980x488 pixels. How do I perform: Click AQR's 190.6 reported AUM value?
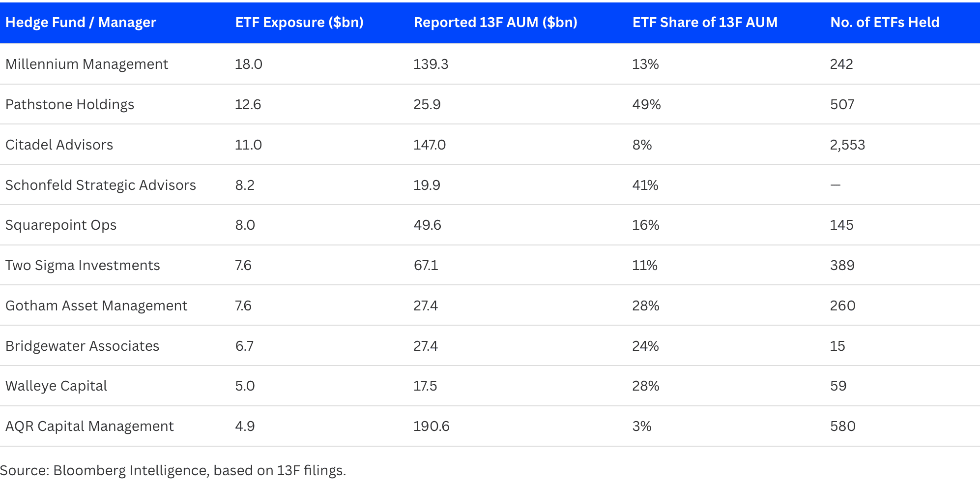tap(431, 427)
